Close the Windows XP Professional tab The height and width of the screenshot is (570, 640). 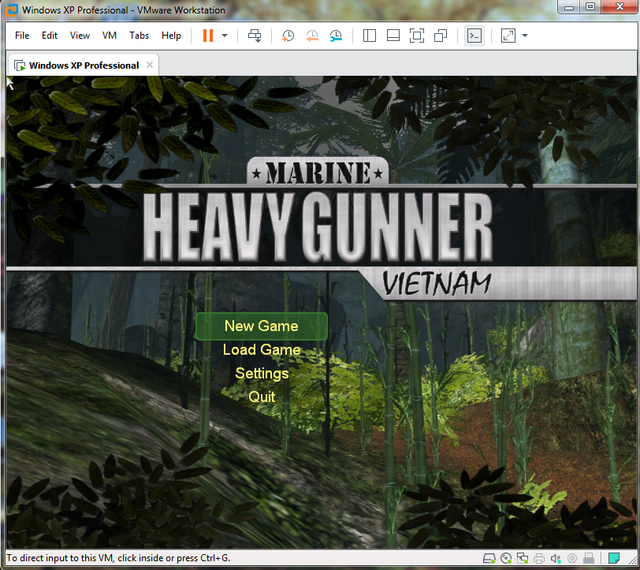pos(150,65)
